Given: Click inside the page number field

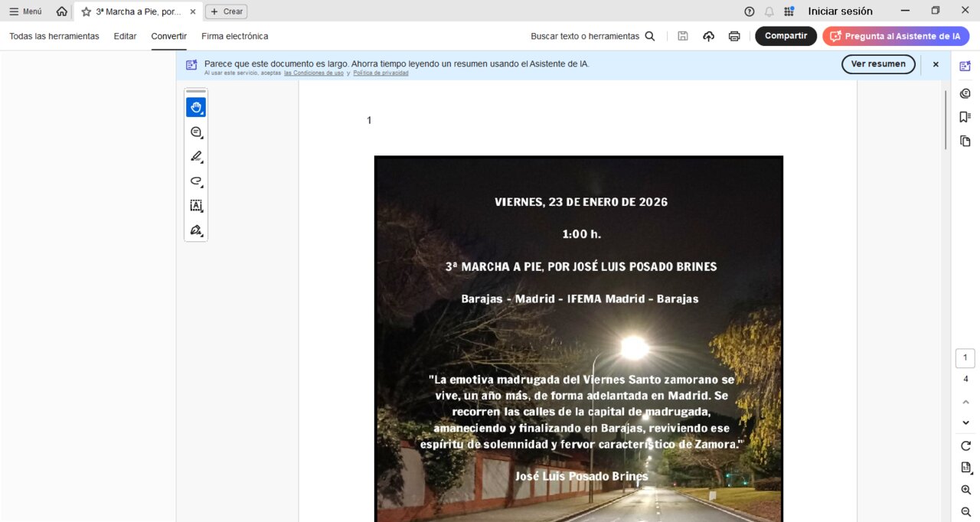Looking at the screenshot, I should [965, 357].
